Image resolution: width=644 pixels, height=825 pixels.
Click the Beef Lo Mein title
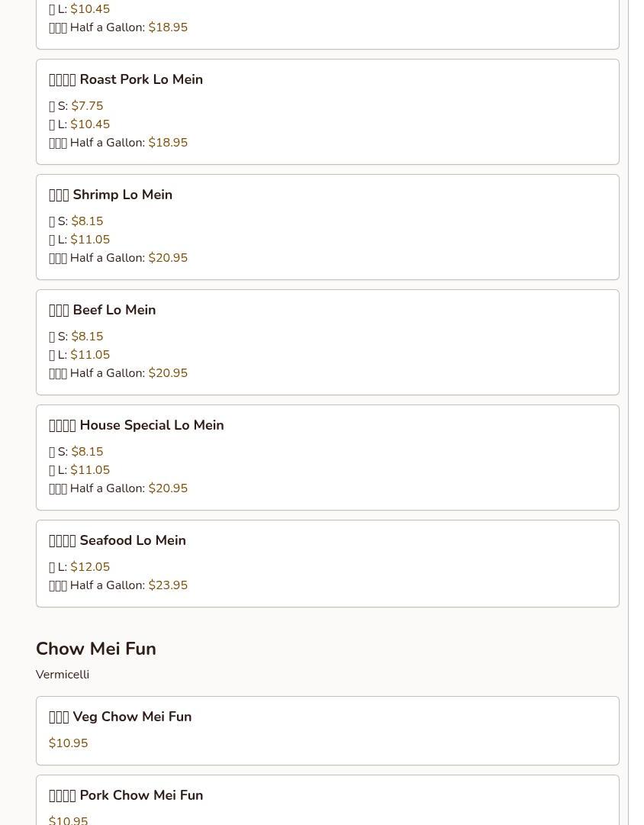coord(102,310)
